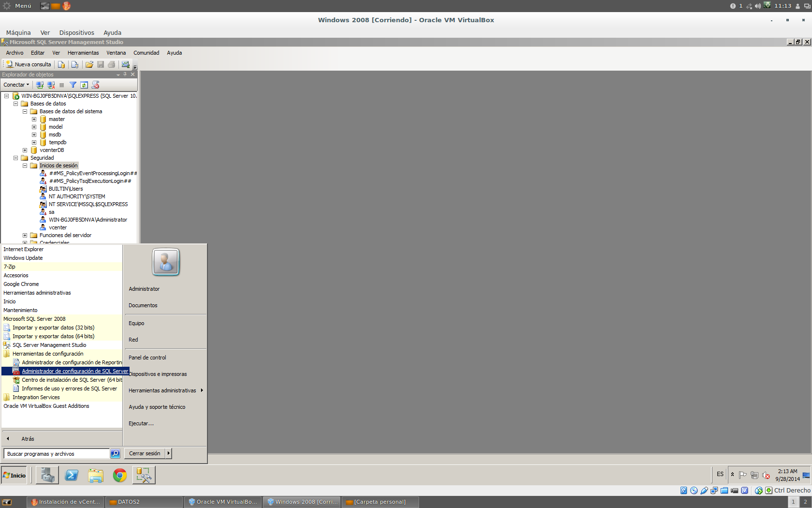
Task: Expand the master database node
Action: [x=34, y=119]
